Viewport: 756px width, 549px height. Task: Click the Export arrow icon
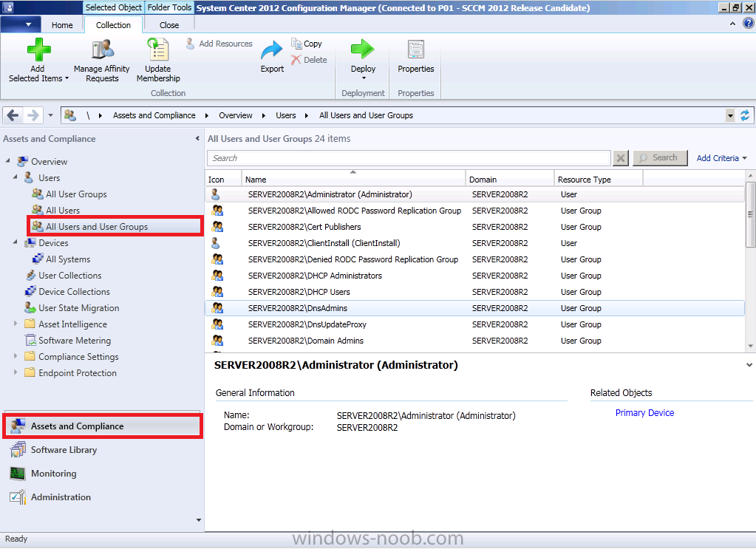point(272,50)
